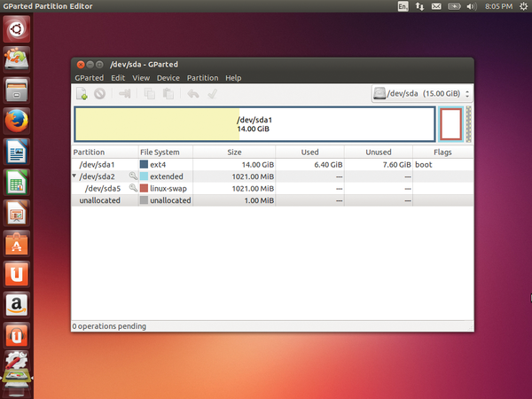
Task: Collapse the /dev/sda2 extended partition tree
Action: [x=75, y=176]
